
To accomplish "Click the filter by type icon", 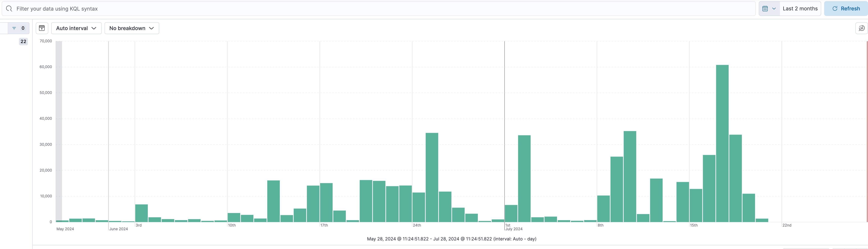I will (x=14, y=28).
